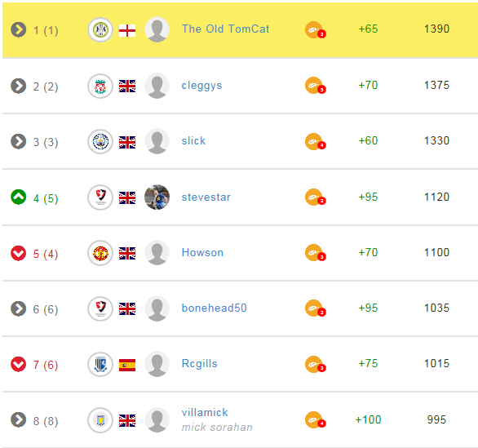Image resolution: width=478 pixels, height=448 pixels.
Task: Open The Old TomCat profile link
Action: point(225,29)
